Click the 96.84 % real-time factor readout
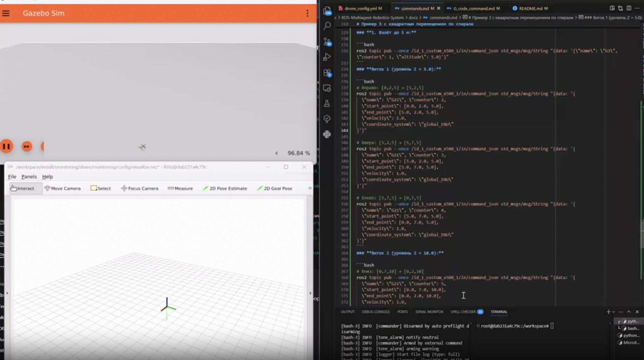Image resolution: width=644 pixels, height=360 pixels. click(x=299, y=153)
